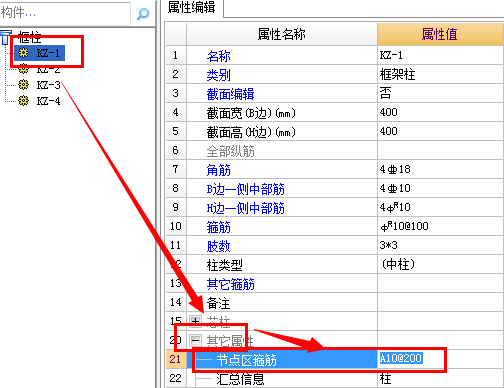Select KZ-1 in the component tree
Screen dimensions: 504x388
tap(48, 53)
